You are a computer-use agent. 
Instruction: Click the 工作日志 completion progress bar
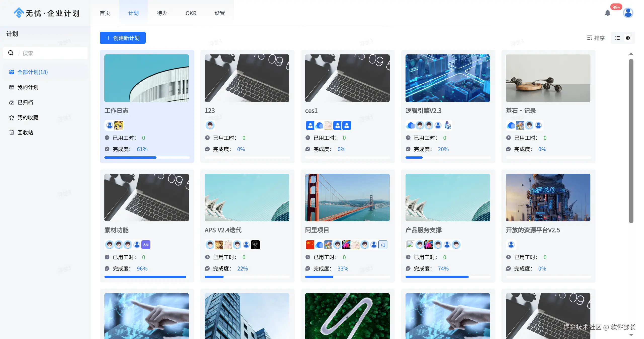click(x=147, y=158)
